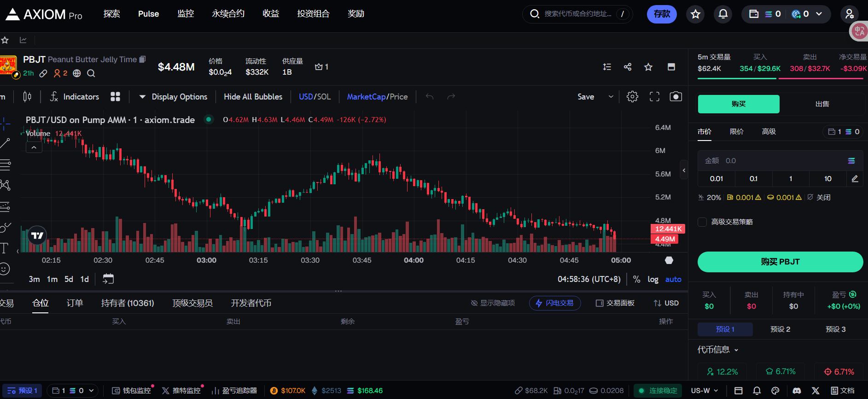The height and width of the screenshot is (399, 868).
Task: Open notifications bell in top bar
Action: point(723,14)
